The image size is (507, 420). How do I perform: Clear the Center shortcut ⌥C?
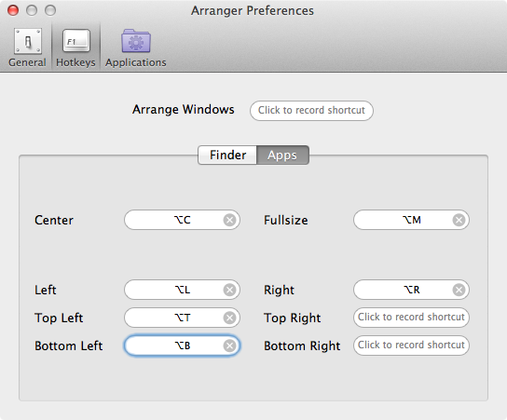[229, 220]
